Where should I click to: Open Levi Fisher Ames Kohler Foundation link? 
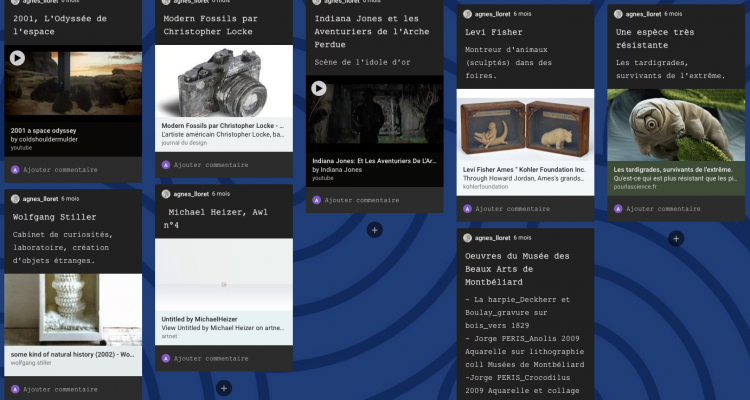524,170
